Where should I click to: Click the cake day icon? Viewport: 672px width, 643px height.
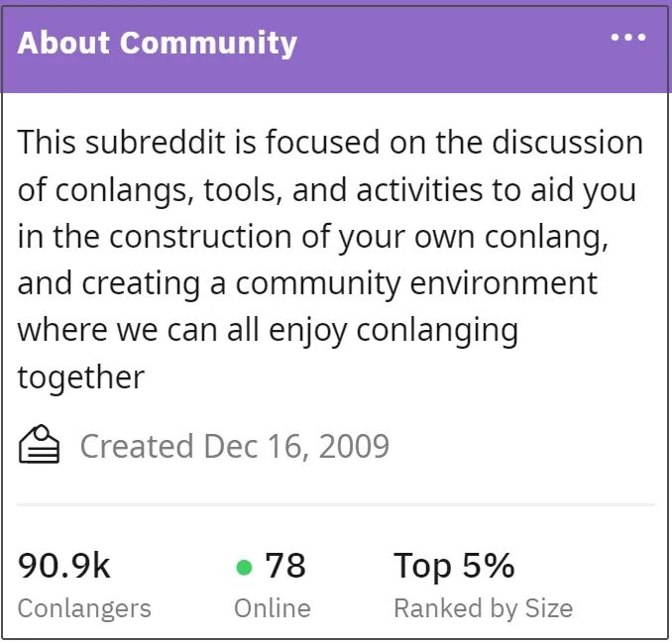coord(39,444)
